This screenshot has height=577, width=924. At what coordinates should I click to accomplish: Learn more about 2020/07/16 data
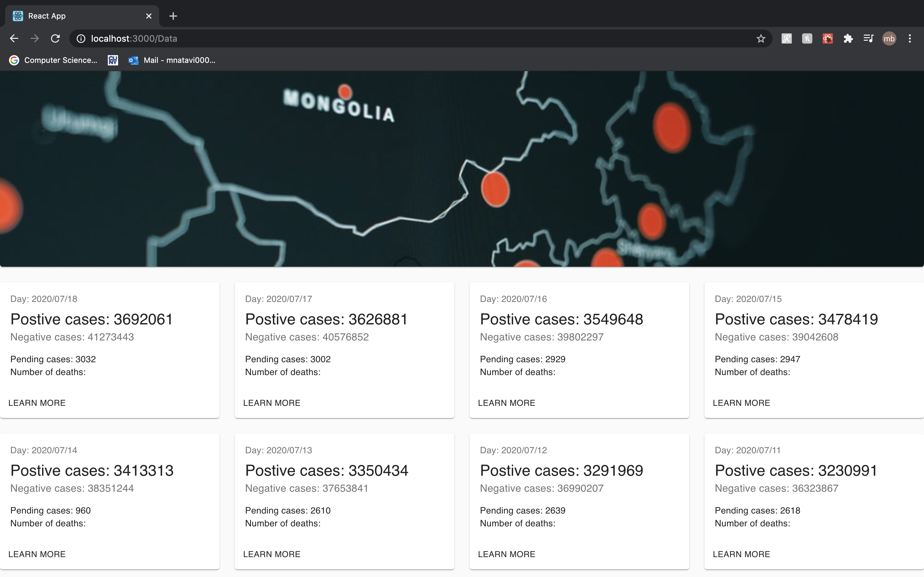[506, 403]
